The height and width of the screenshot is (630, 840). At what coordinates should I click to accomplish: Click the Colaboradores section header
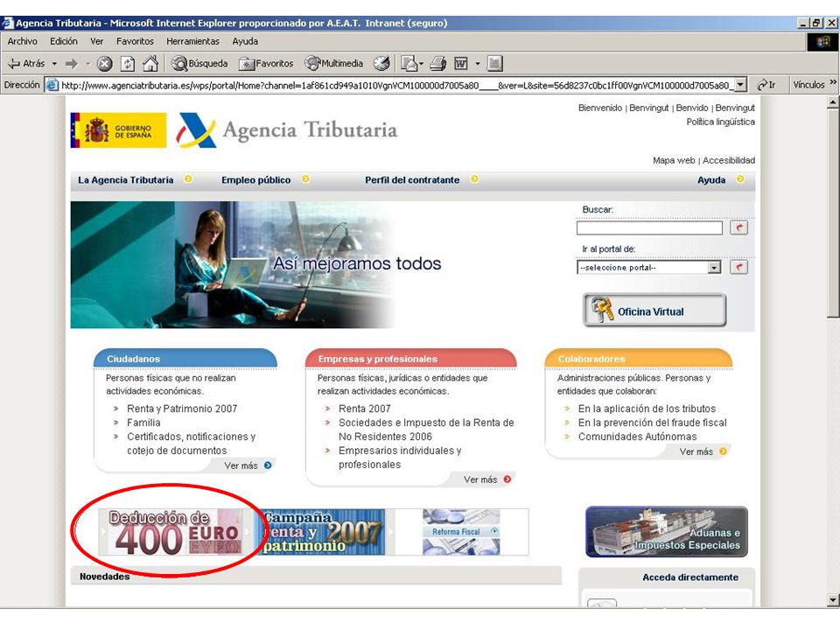(639, 359)
